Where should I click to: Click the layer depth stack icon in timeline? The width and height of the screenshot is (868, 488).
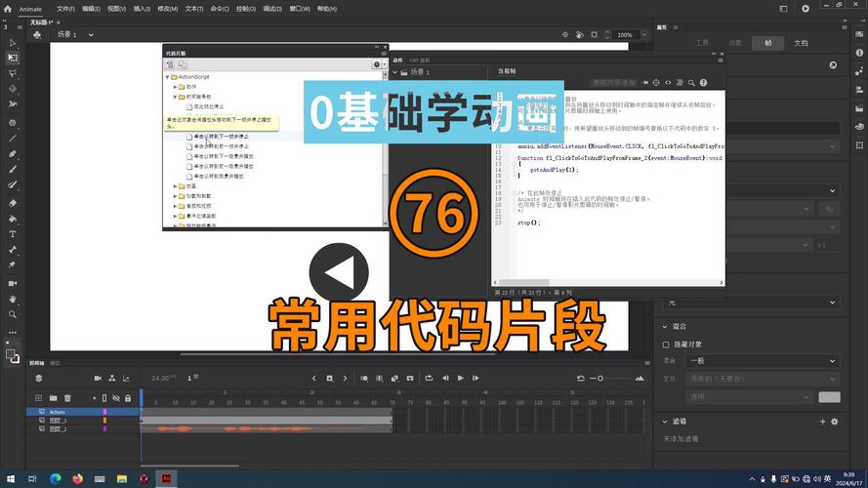click(x=39, y=379)
